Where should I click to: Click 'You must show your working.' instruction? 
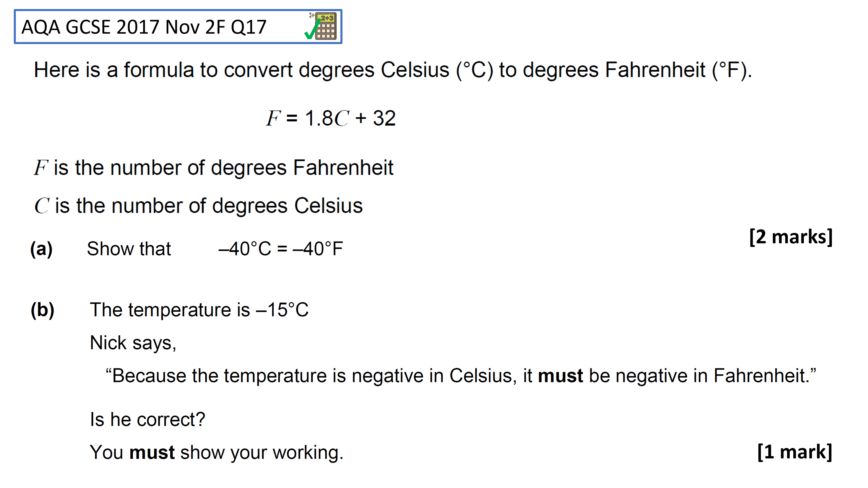pos(216,452)
